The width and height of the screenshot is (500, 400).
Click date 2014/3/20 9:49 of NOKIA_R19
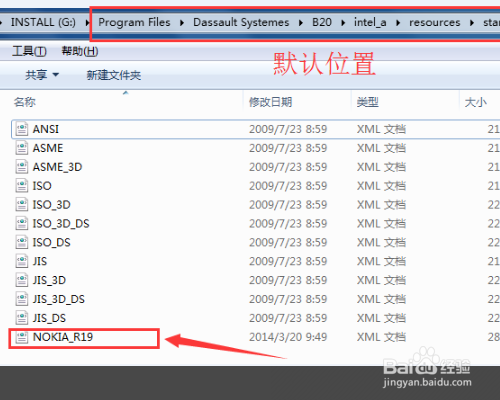coord(288,337)
